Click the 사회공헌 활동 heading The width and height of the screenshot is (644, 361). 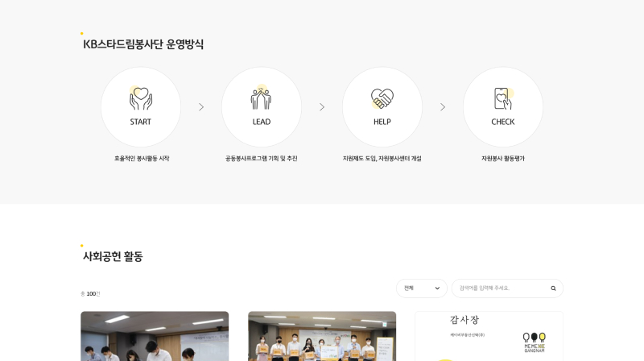[113, 256]
